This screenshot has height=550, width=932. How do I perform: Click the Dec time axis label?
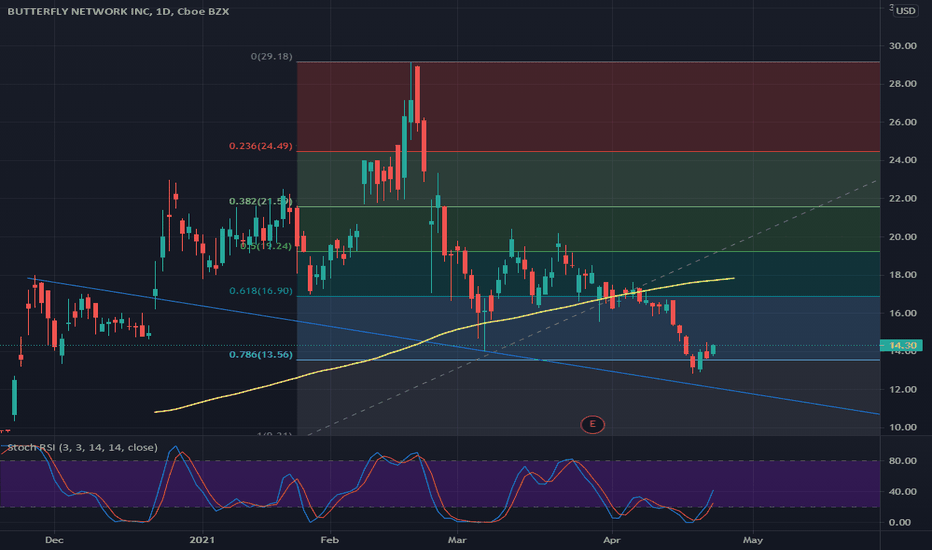[x=54, y=540]
